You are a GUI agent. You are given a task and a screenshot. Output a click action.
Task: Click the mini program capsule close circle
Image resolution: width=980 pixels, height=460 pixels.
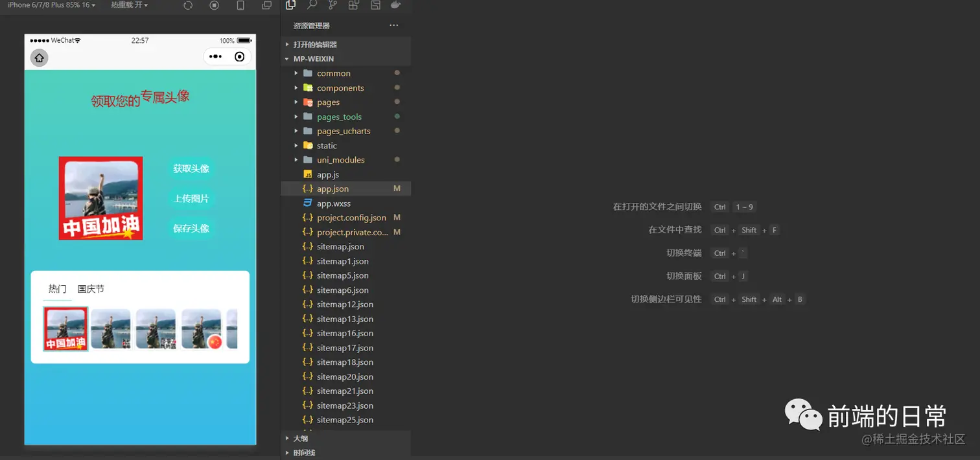(240, 57)
